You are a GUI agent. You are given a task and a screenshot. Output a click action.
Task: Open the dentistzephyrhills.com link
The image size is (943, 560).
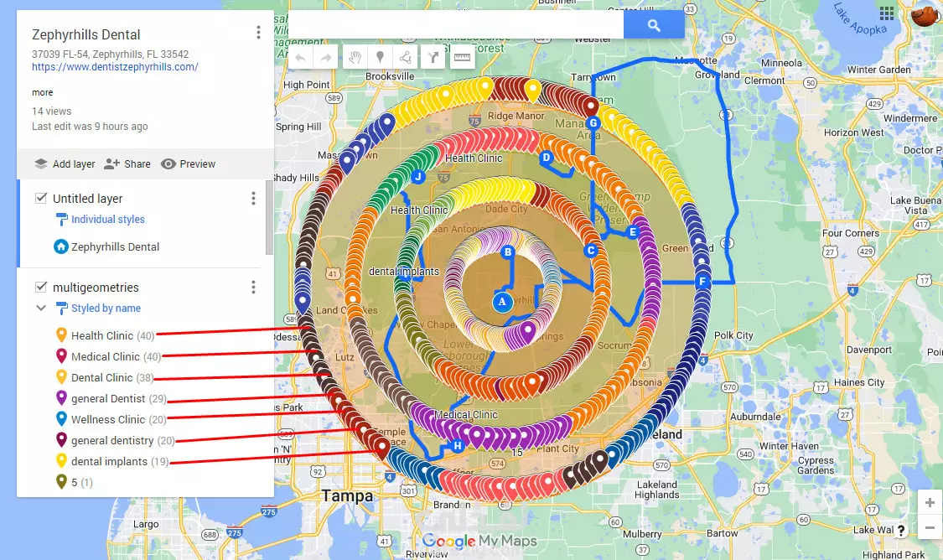(x=115, y=67)
